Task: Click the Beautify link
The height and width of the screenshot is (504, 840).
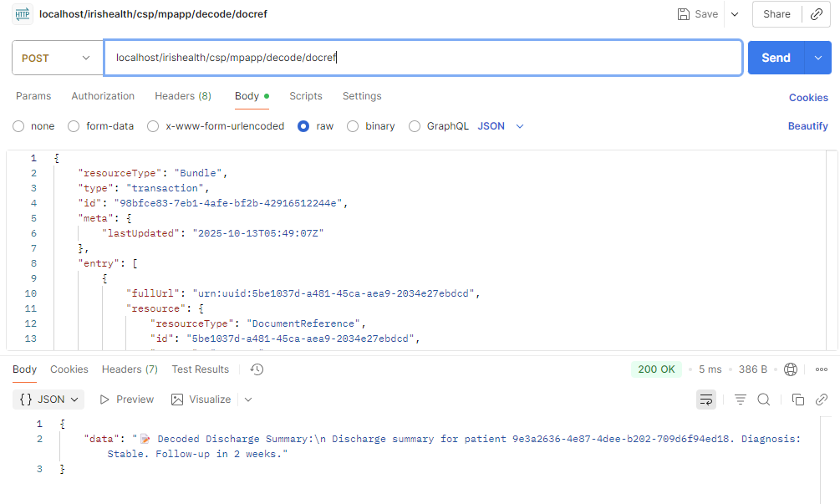Action: 807,126
